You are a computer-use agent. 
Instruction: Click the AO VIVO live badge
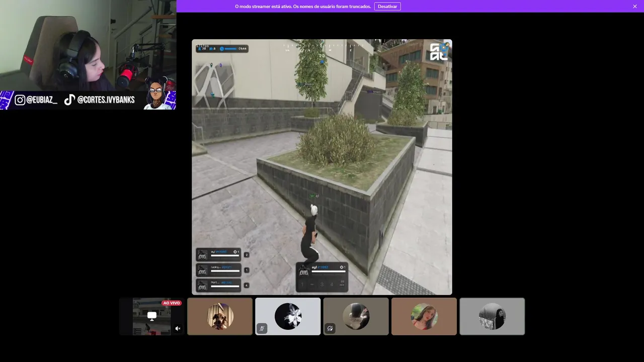point(172,303)
